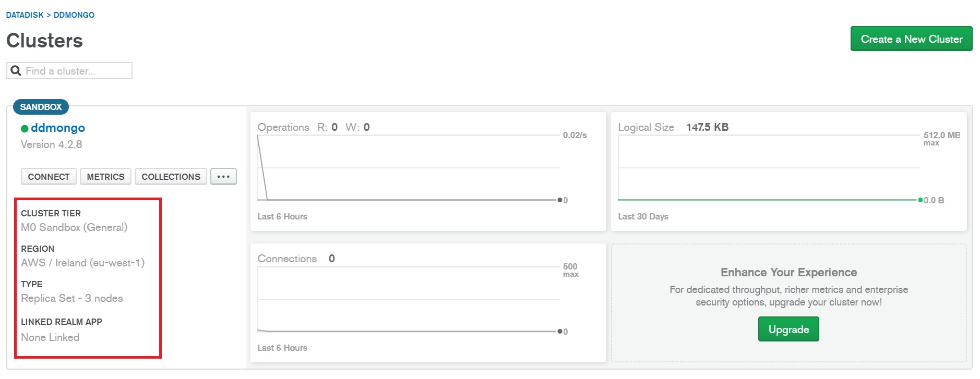This screenshot has height=379, width=980.
Task: Open the Connections graph panel
Action: tap(428, 303)
